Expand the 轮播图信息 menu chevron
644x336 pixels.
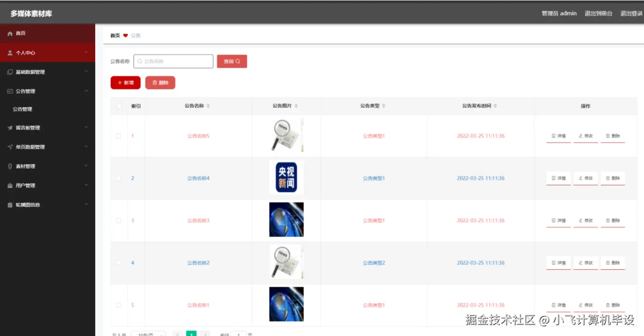click(86, 205)
